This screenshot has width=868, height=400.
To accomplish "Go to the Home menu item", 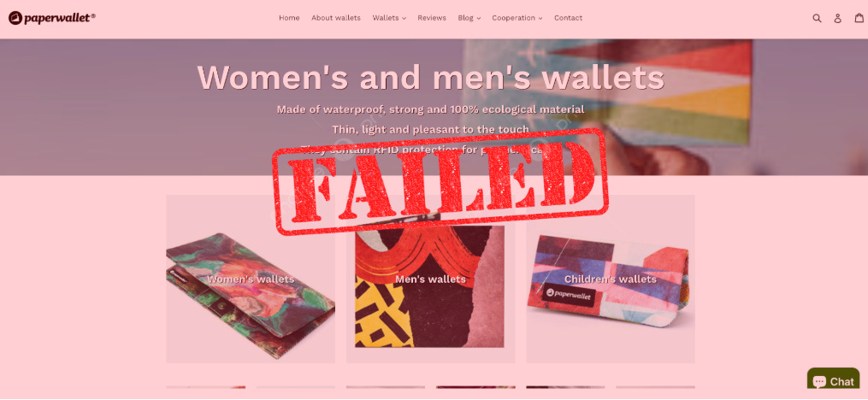I will point(289,18).
